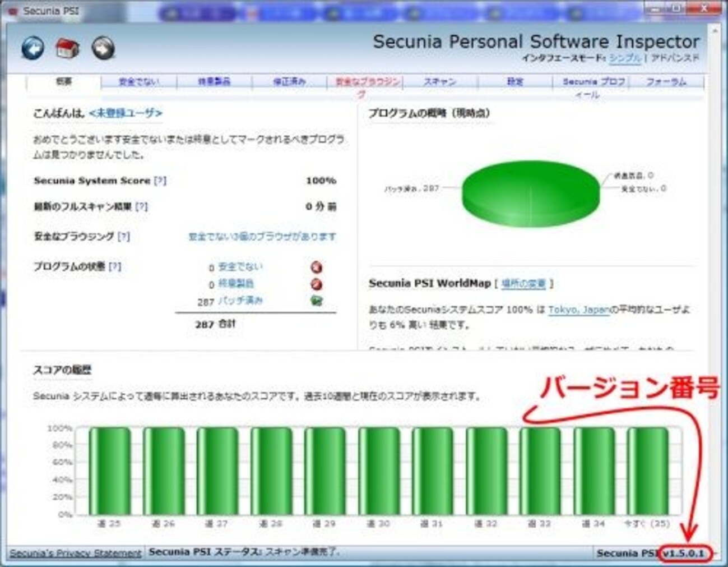Image resolution: width=728 pixels, height=567 pixels.
Task: Click the Secunia Personal Software Inspector title
Action: click(536, 42)
